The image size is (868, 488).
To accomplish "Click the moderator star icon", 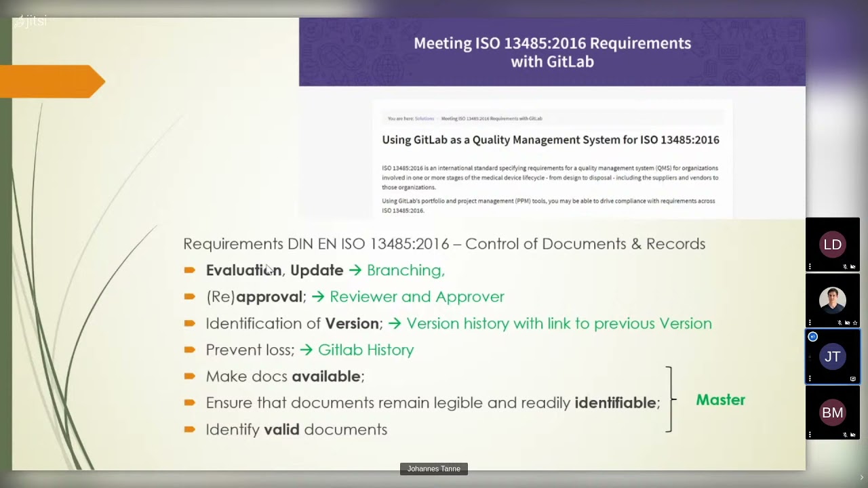I will (855, 323).
